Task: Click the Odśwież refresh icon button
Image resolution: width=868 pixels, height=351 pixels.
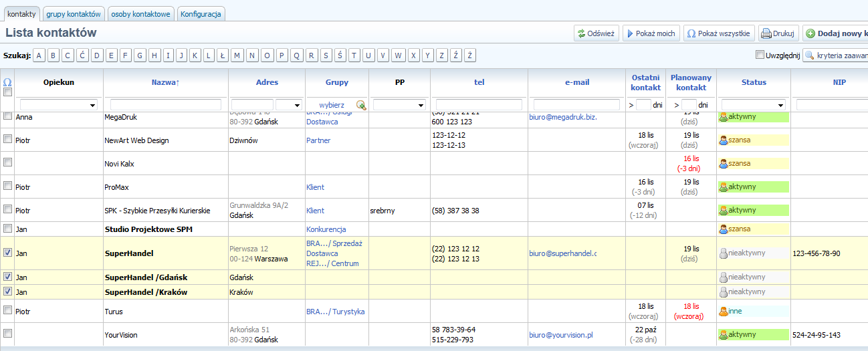Action: click(x=580, y=33)
